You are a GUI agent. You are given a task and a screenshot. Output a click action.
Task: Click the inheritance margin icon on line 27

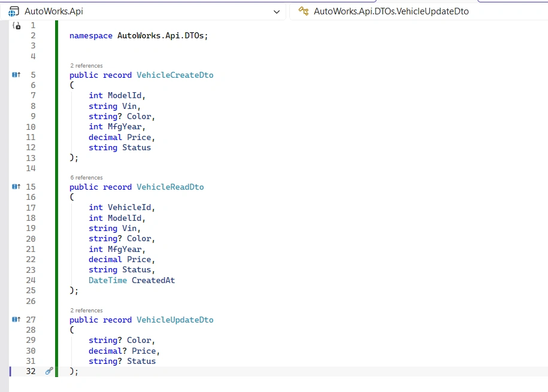(16, 320)
